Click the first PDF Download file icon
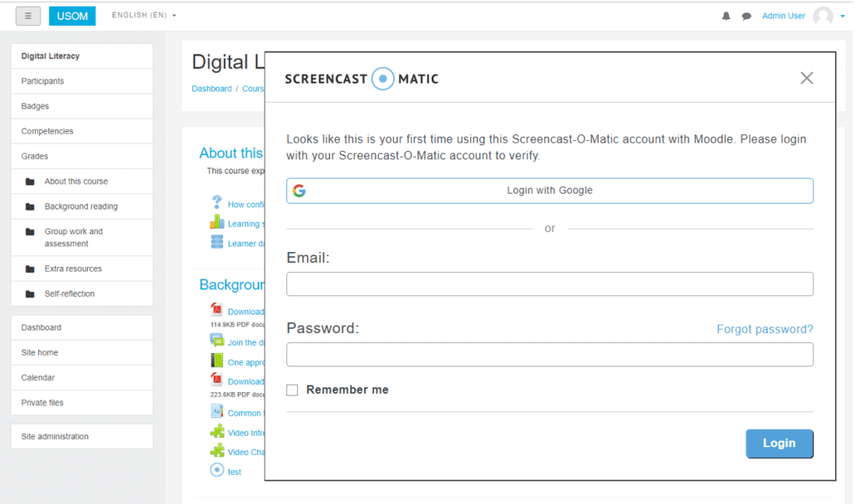 pos(216,310)
